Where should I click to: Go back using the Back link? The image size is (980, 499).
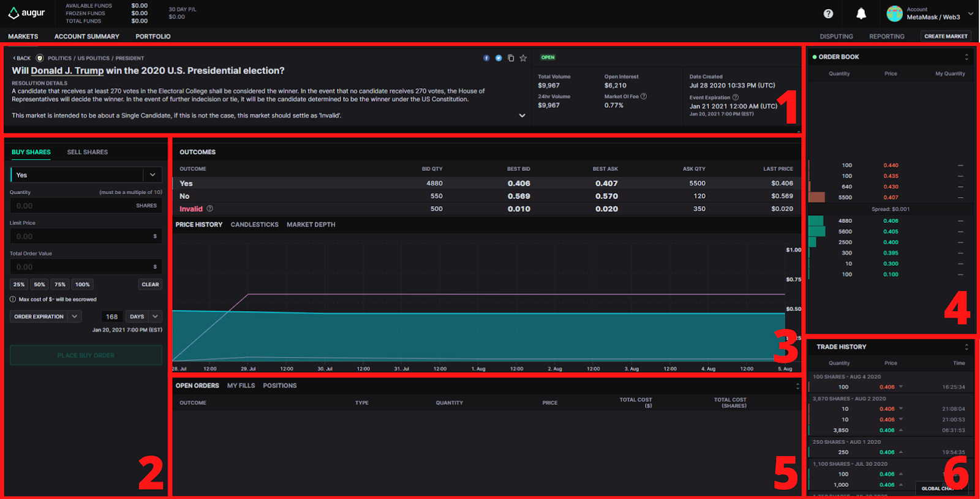tap(21, 58)
